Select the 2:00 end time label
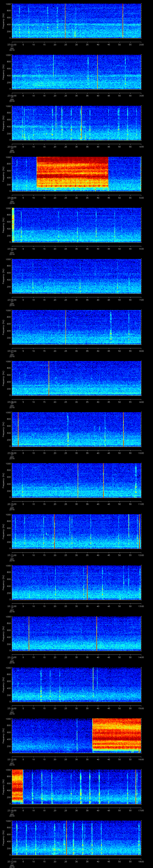The height and width of the screenshot is (868, 153). tap(141, 44)
